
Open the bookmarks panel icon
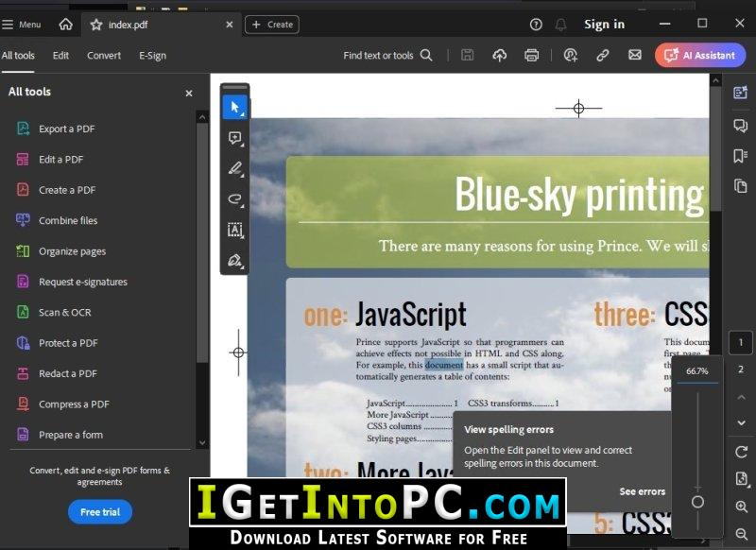pos(740,156)
